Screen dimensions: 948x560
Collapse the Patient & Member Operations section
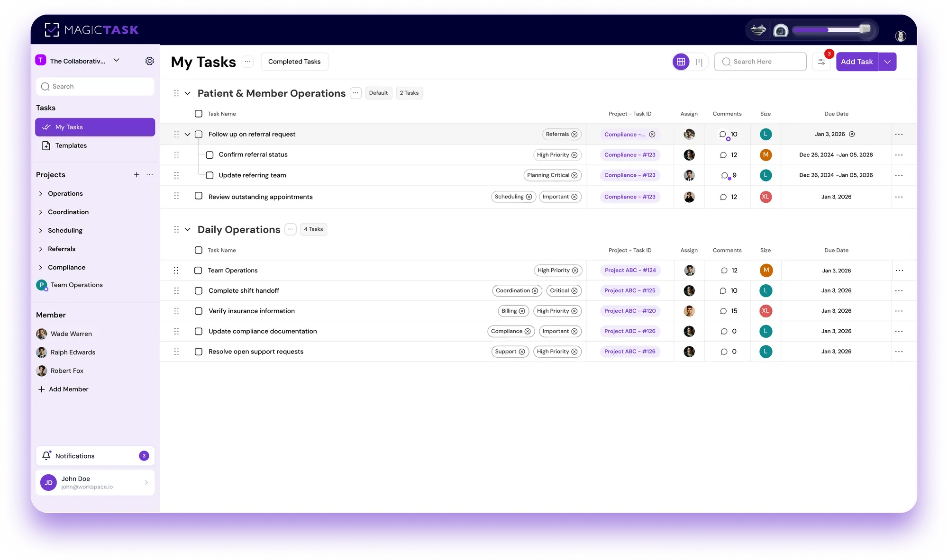pyautogui.click(x=188, y=93)
